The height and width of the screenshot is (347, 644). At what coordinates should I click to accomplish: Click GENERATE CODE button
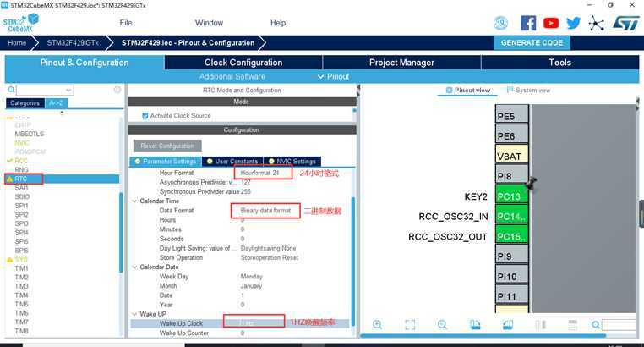pos(532,43)
